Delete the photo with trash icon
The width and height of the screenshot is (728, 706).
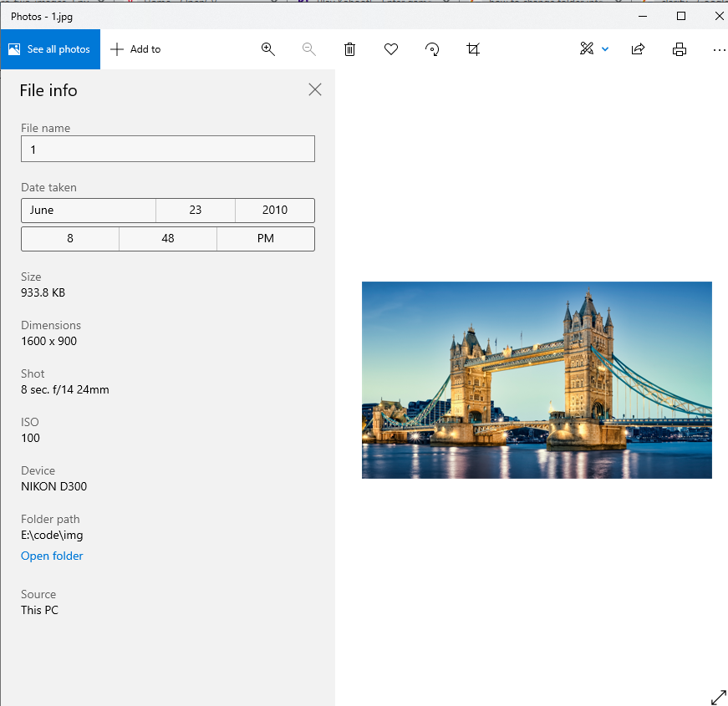[x=350, y=49]
